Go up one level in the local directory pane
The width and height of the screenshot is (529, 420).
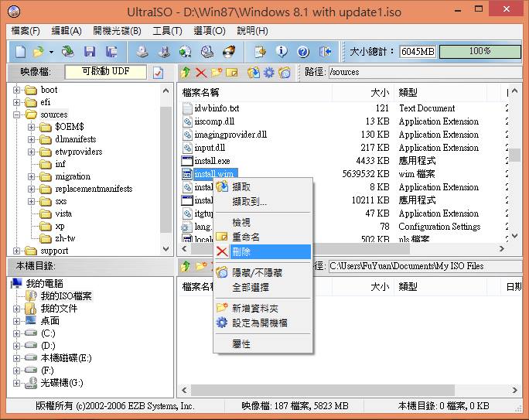[186, 267]
